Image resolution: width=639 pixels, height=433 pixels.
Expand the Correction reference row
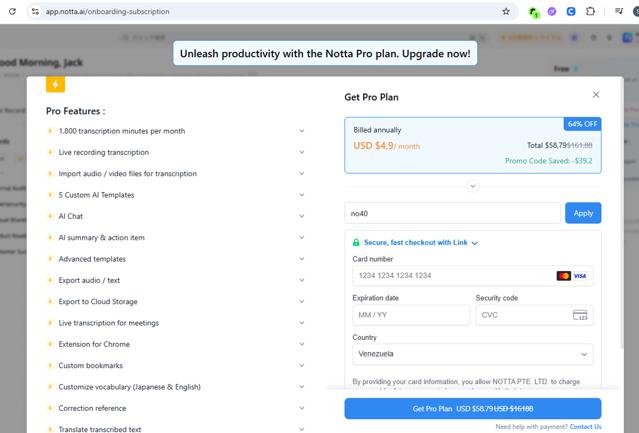[302, 408]
